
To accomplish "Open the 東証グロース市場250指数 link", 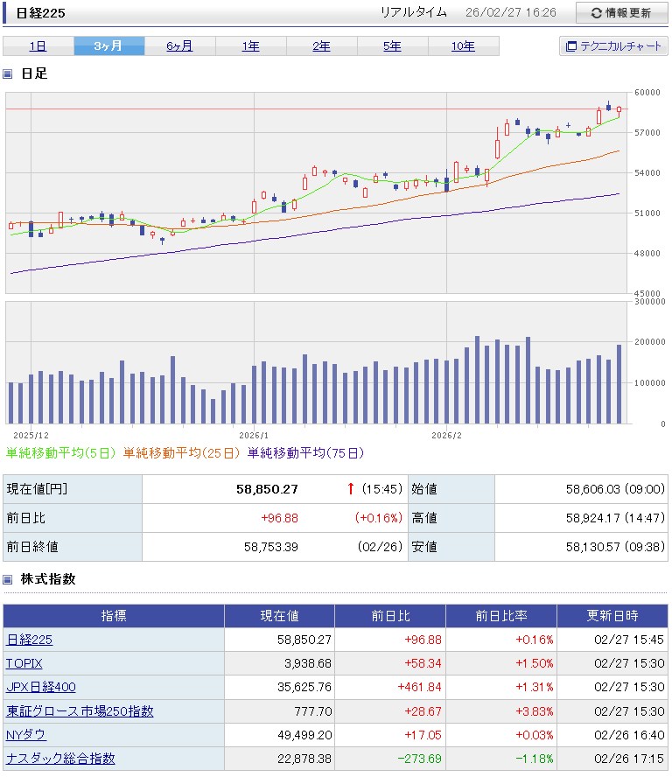I will tap(80, 711).
